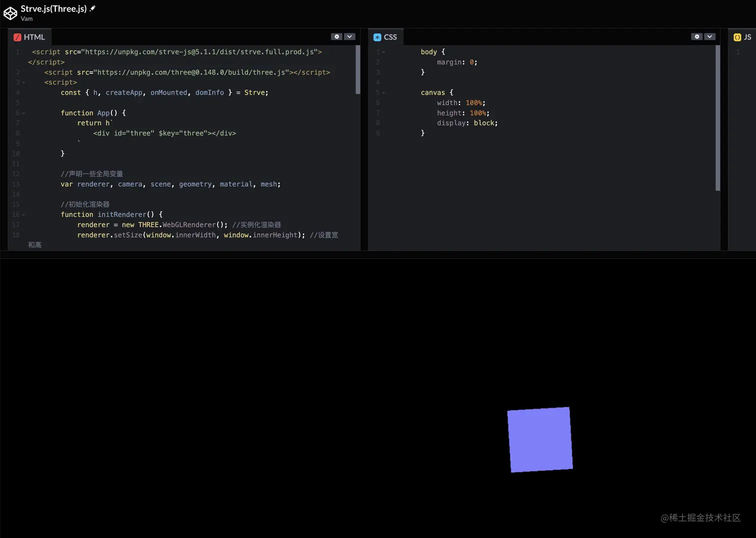Click the '//声明一些全局变量' comment
Viewport: 756px width, 538px height.
click(x=91, y=174)
